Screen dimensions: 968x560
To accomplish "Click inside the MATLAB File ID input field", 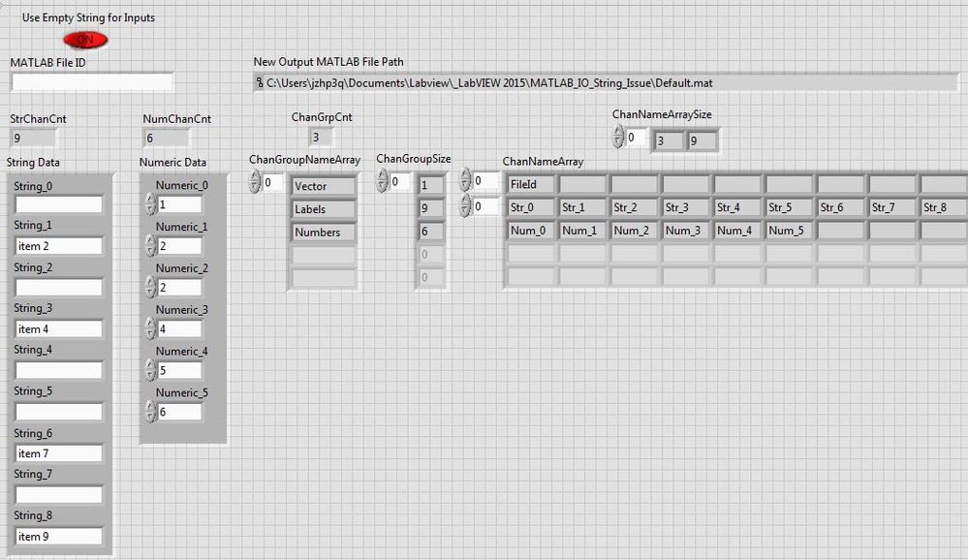I will click(x=90, y=82).
